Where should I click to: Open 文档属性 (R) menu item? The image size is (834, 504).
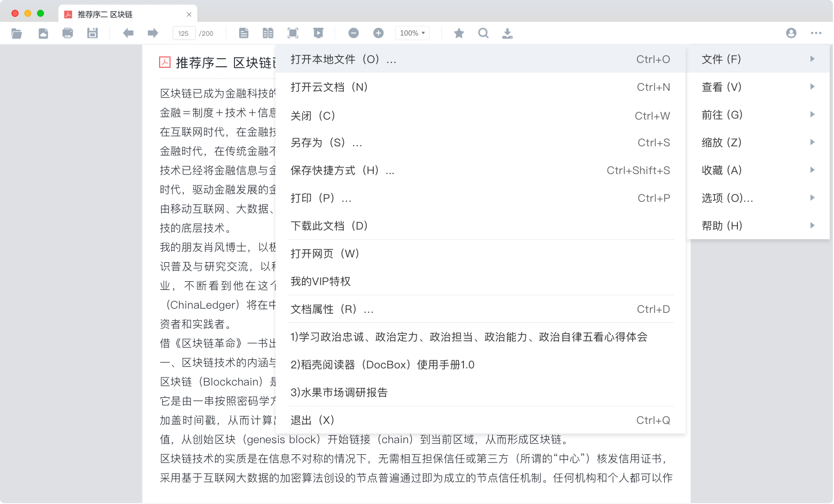click(481, 309)
